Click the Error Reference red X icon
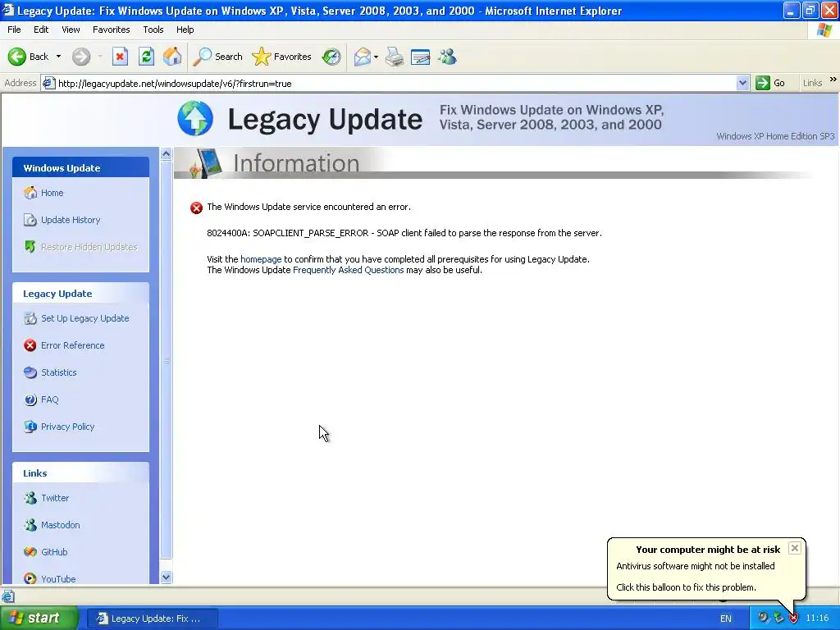 pyautogui.click(x=30, y=345)
